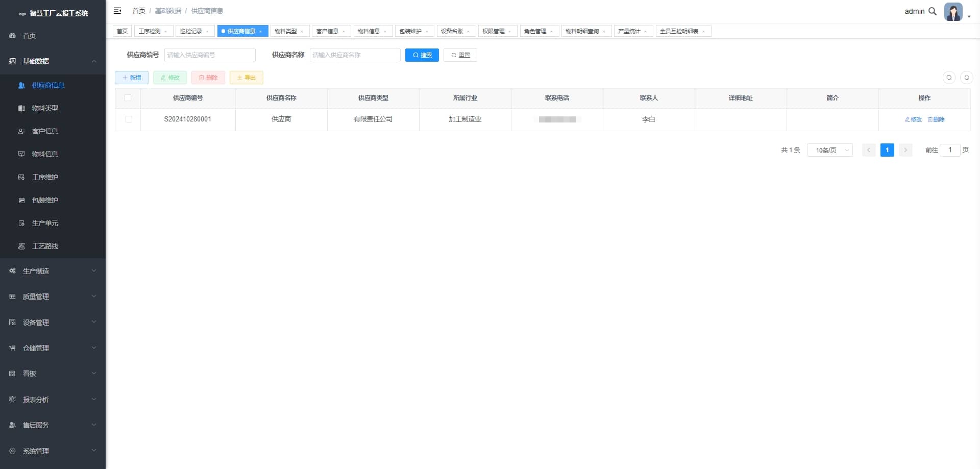Click the blue 搜索 button

pos(422,55)
